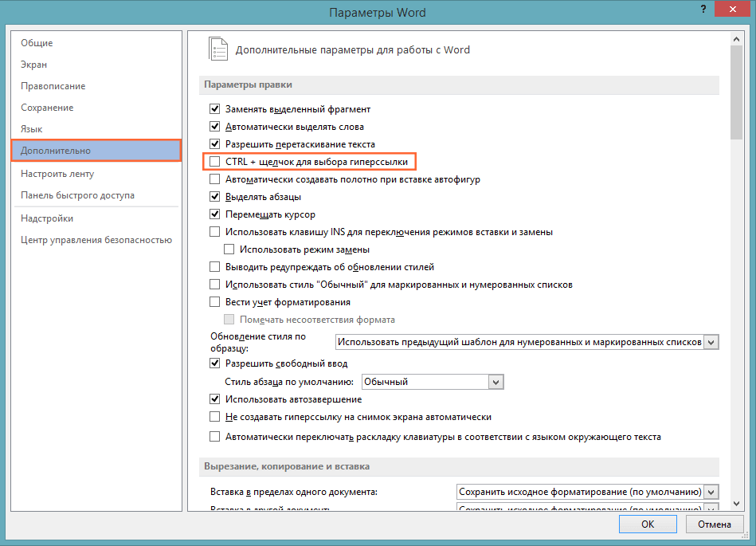Screen dimensions: 756x546
Task: Select the Дополнительно category
Action: pyautogui.click(x=96, y=151)
